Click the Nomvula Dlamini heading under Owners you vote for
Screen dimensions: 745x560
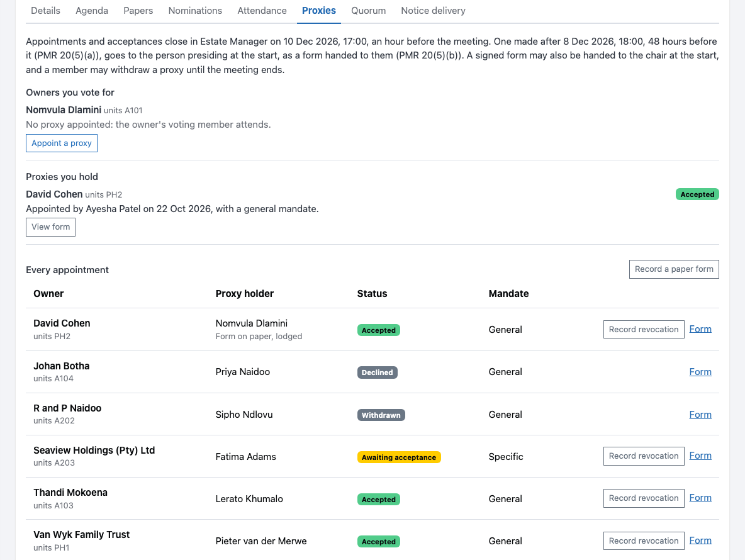[64, 110]
